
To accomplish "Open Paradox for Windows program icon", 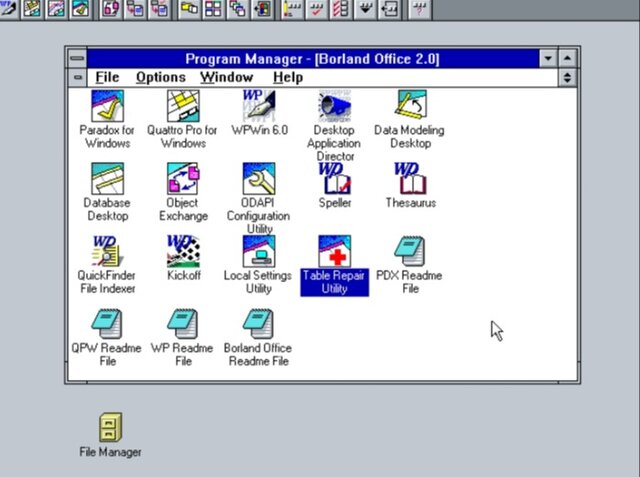I will click(107, 106).
